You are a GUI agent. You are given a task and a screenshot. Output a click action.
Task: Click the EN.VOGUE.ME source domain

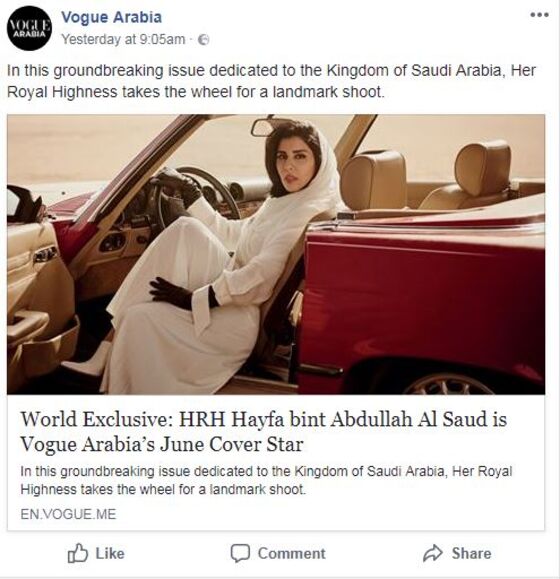[68, 514]
